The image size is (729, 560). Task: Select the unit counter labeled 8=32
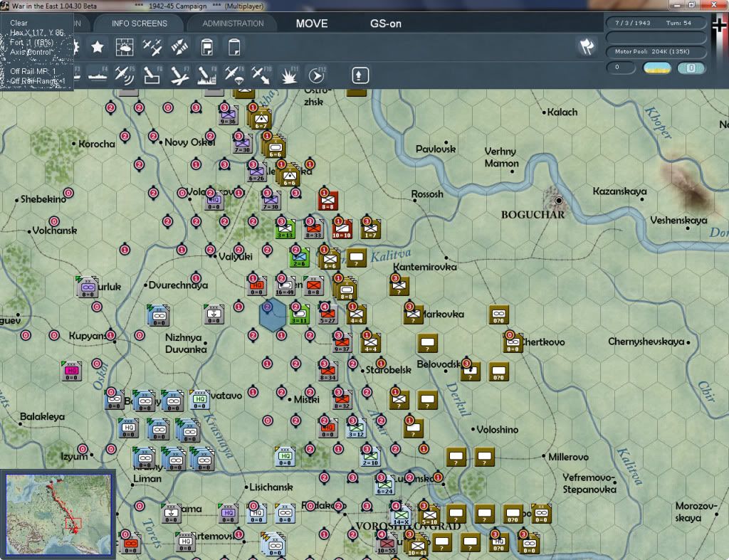(x=342, y=400)
